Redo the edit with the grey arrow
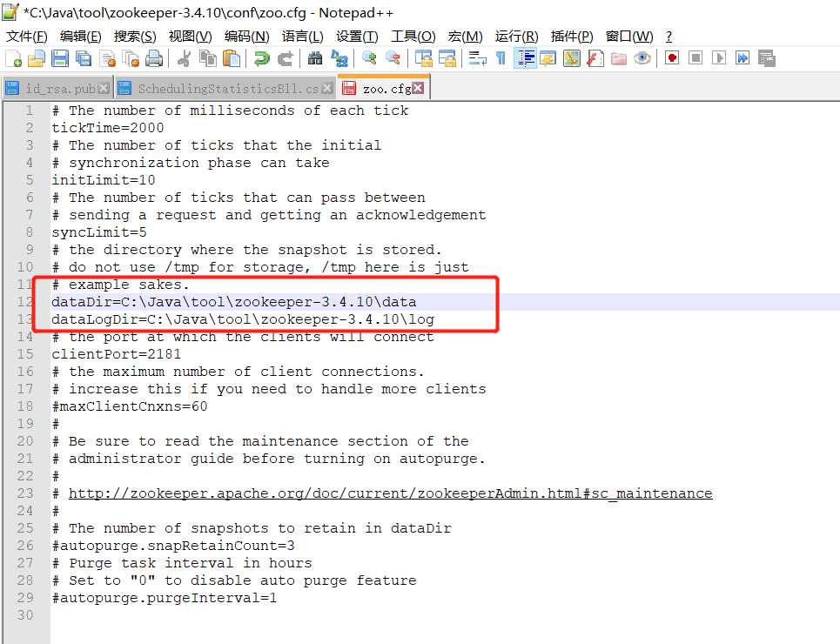840x644 pixels. (285, 58)
